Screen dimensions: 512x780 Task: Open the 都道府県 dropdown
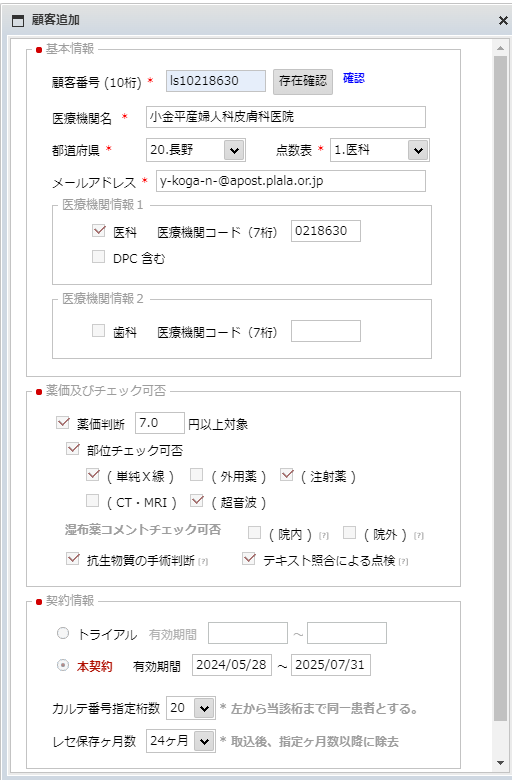click(x=196, y=150)
